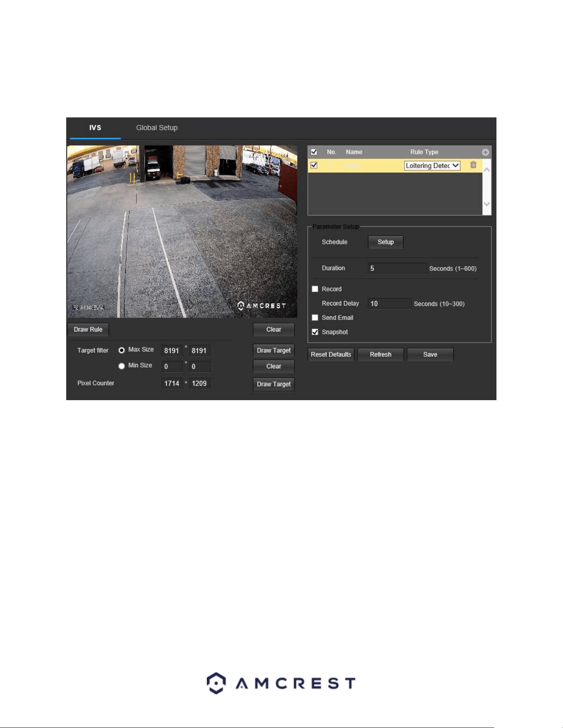Click the rule list scroll up arrow
Image resolution: width=563 pixels, height=728 pixels.
[x=487, y=170]
